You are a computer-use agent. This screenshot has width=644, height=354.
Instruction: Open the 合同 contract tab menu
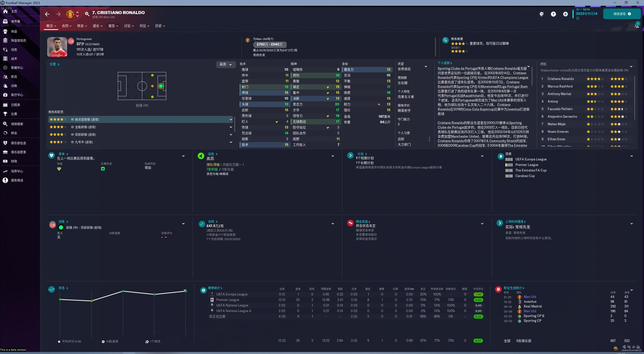67,26
